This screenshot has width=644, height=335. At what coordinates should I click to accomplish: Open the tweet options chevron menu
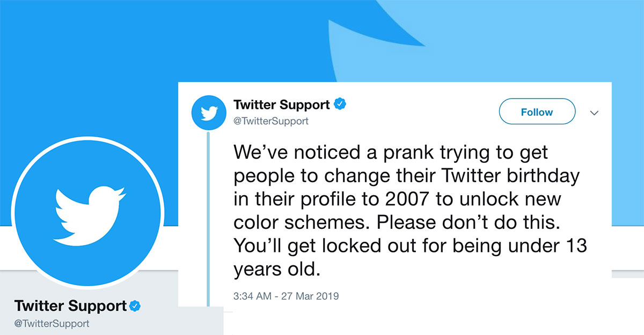click(594, 113)
